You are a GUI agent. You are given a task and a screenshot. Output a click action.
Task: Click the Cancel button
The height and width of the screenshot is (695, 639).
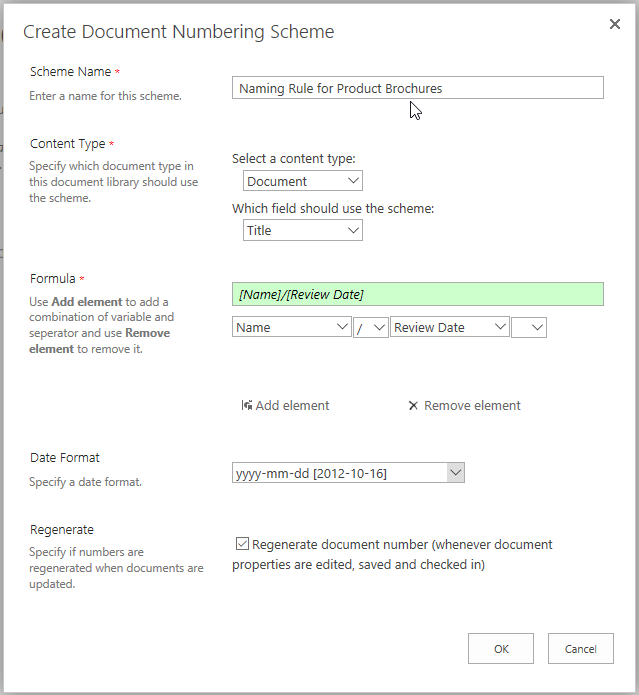(581, 648)
